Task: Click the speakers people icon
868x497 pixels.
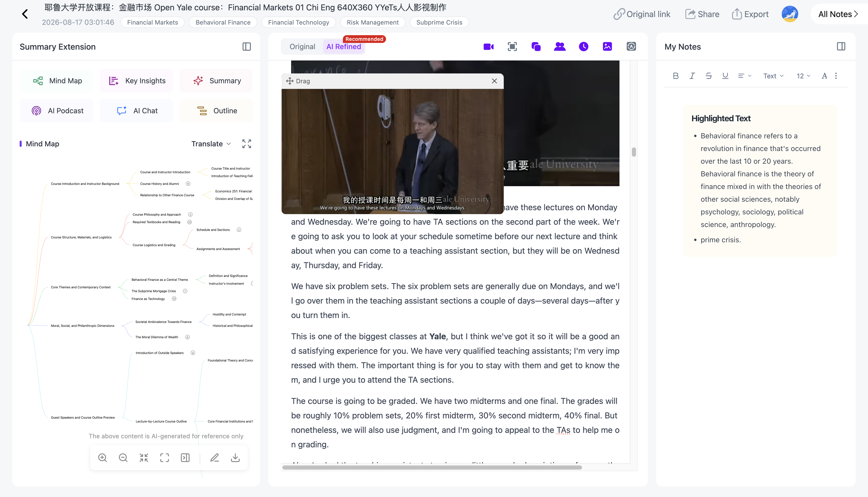Action: point(560,47)
